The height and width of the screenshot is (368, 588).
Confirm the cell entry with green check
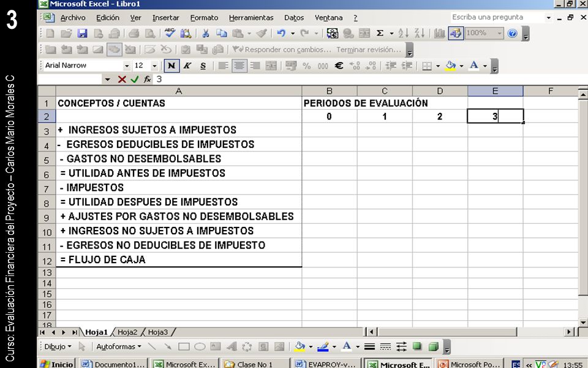135,79
